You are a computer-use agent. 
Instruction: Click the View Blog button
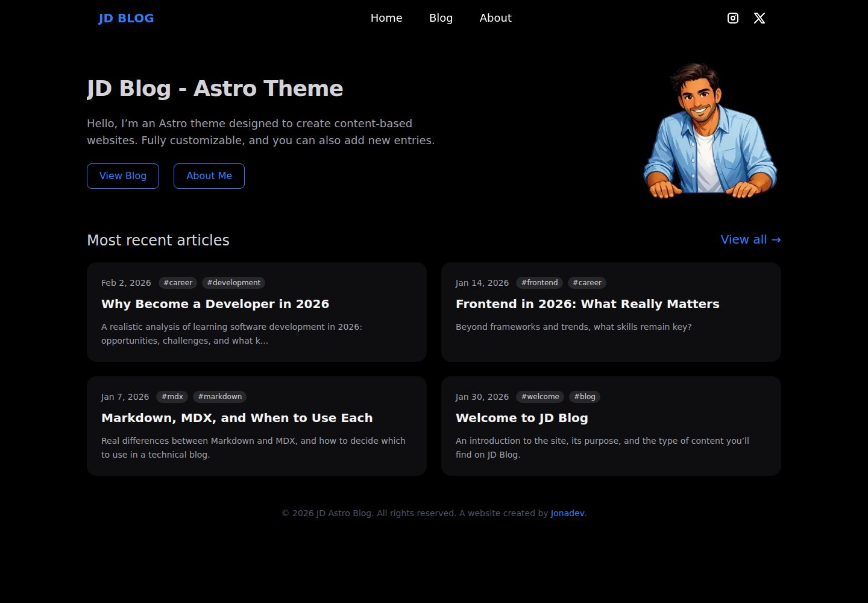[x=123, y=176]
